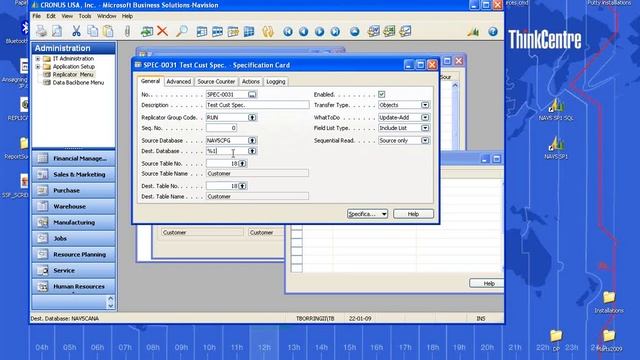Click the Send to Word icon
This screenshot has height=360, width=640.
[373, 31]
